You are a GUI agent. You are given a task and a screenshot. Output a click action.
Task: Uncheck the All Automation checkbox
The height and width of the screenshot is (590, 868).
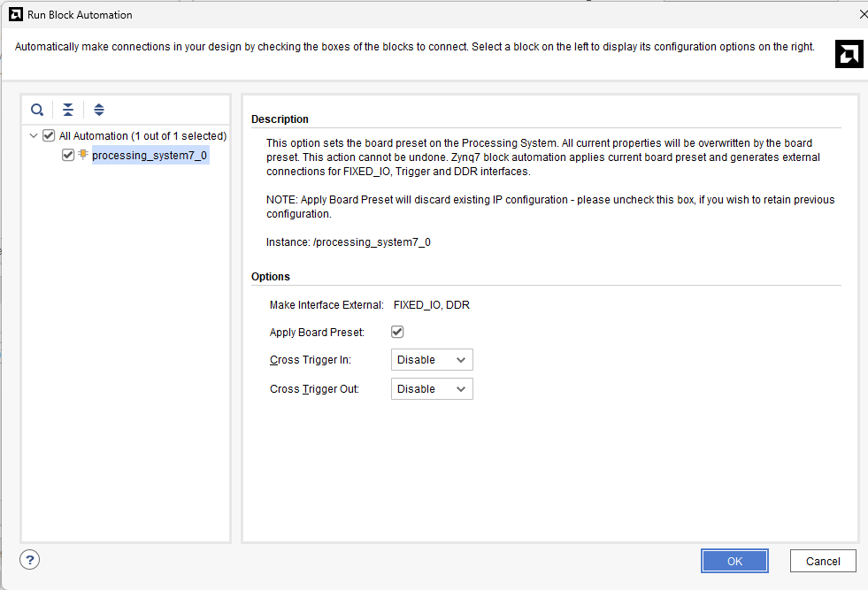pos(49,136)
